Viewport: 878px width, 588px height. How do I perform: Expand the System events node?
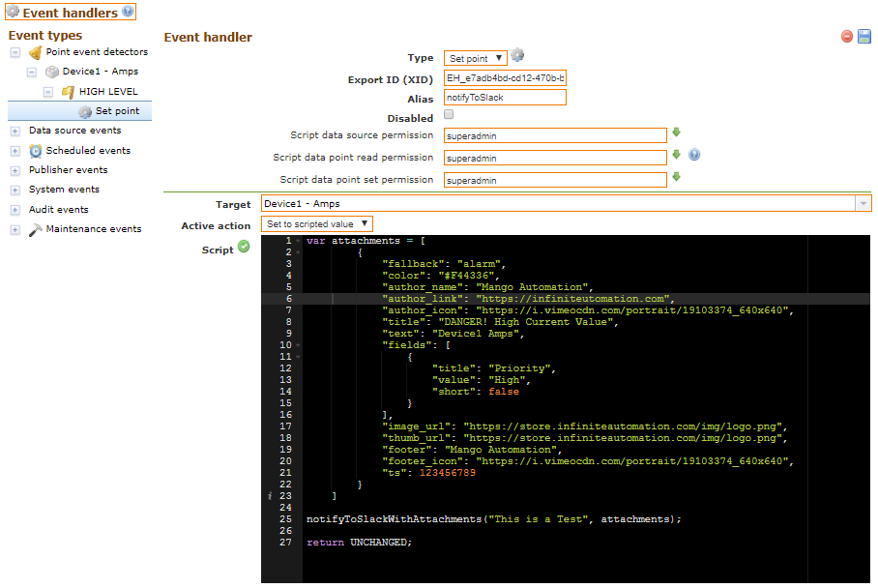click(x=15, y=191)
